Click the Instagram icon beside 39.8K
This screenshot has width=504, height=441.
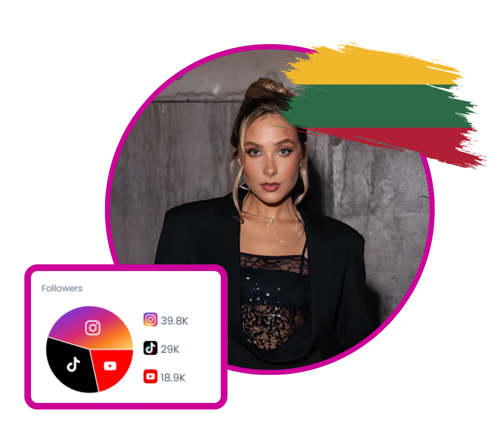150,319
